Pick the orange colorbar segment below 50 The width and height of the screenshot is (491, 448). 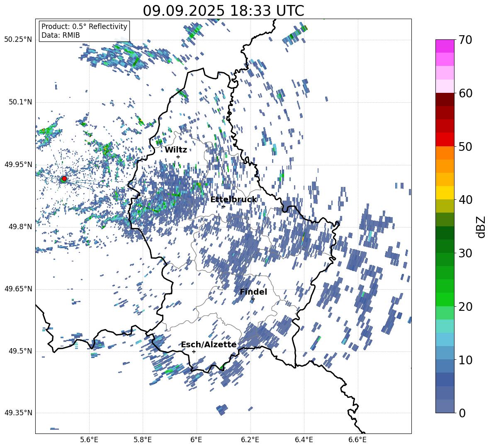click(x=445, y=153)
